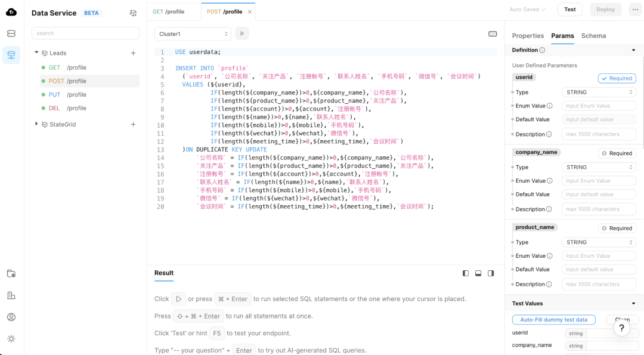Image resolution: width=644 pixels, height=355 pixels.
Task: Click the play icon in Result hints
Action: (x=179, y=299)
